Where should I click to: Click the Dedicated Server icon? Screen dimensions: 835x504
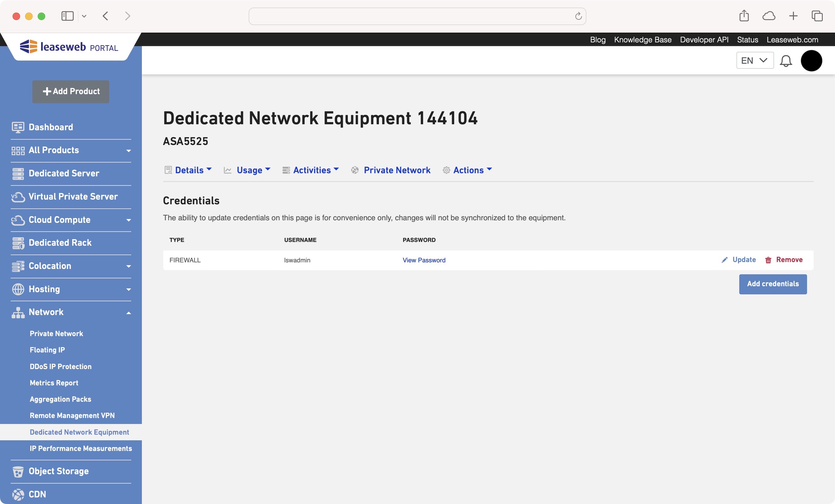coord(18,174)
